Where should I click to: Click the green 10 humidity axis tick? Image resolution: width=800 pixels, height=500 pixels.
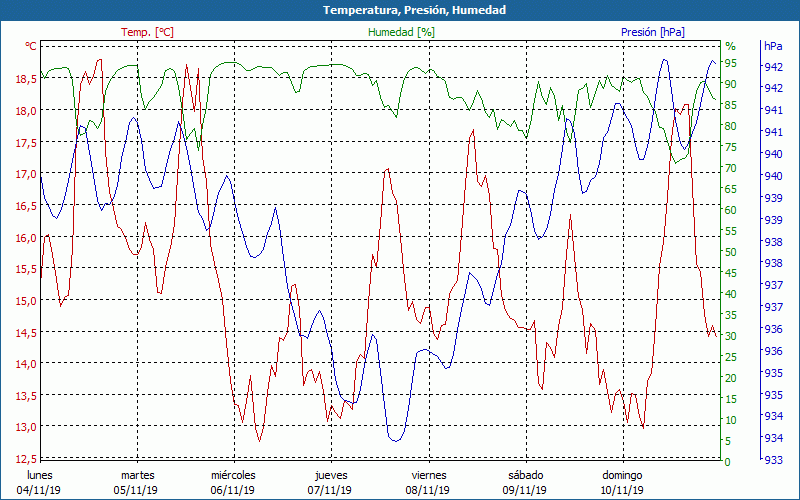coord(731,420)
